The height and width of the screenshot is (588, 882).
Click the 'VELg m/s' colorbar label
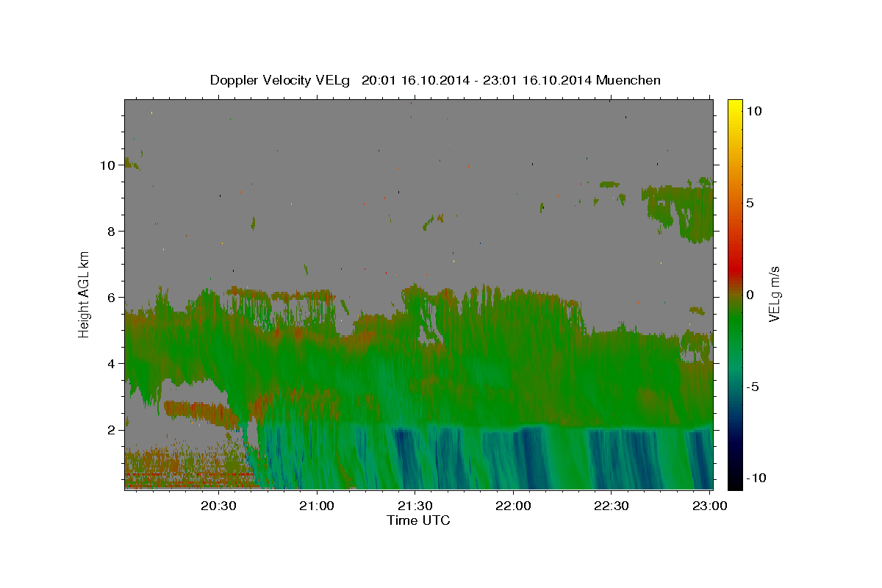[774, 293]
